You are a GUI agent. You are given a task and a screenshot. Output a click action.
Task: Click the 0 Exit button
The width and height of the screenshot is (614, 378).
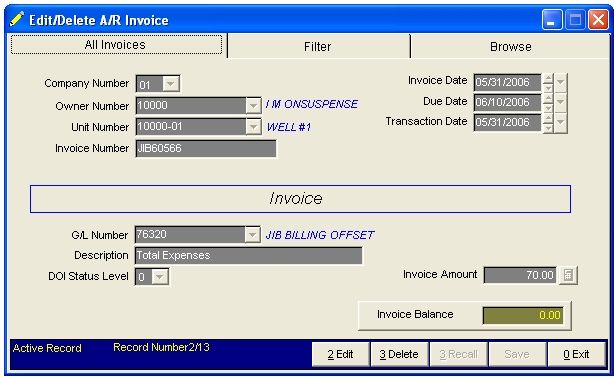(576, 354)
